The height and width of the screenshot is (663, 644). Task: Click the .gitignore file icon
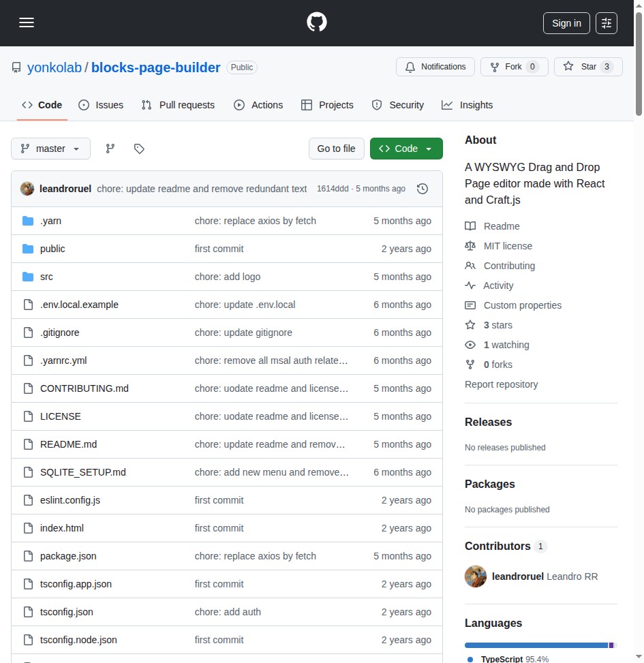click(x=29, y=333)
